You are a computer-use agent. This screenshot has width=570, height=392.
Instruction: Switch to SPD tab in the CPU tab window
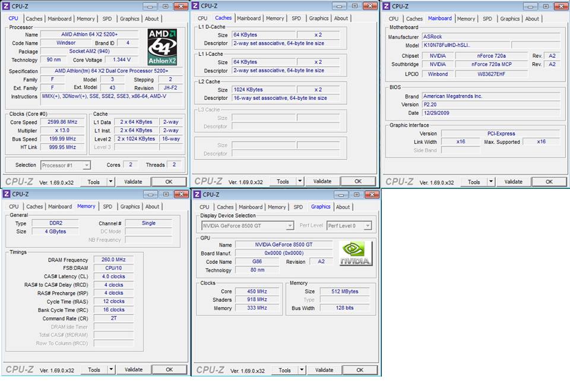[107, 18]
